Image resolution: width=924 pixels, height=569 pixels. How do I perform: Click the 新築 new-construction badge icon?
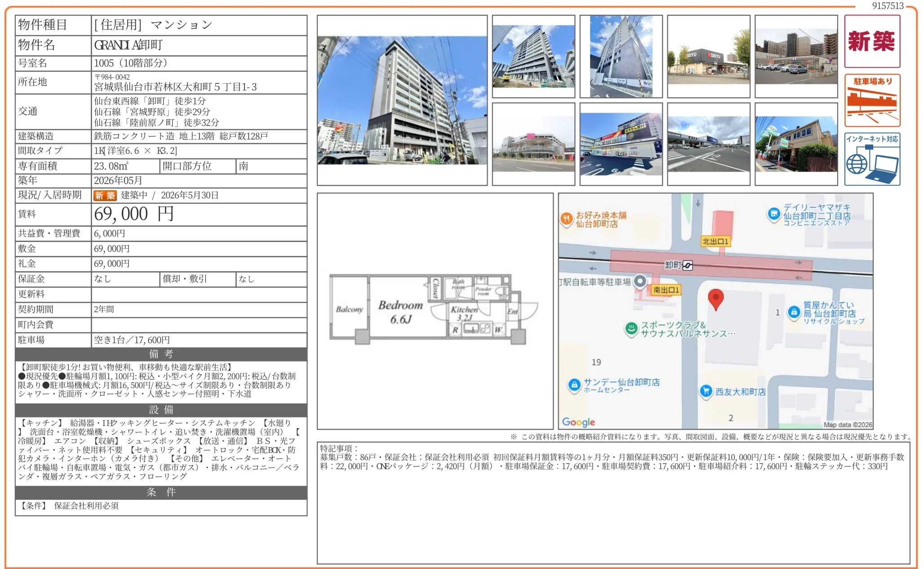tap(872, 41)
